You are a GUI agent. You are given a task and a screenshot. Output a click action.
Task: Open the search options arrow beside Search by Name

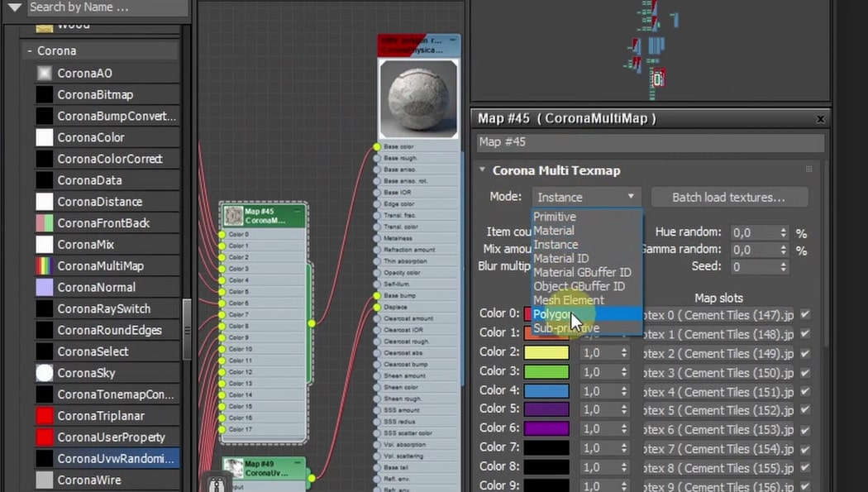coord(14,7)
